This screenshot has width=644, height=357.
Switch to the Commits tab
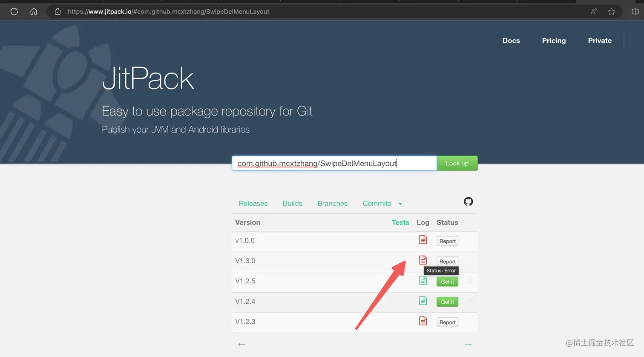point(377,204)
